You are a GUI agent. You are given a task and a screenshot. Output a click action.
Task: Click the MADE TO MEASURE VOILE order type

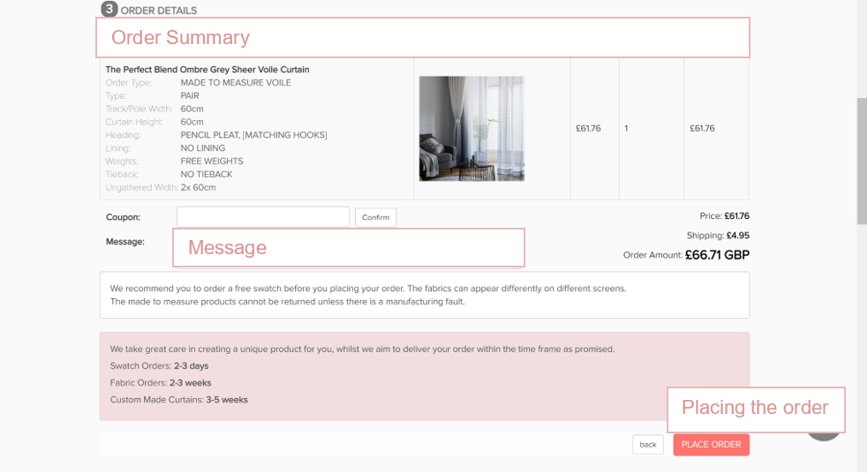click(236, 83)
